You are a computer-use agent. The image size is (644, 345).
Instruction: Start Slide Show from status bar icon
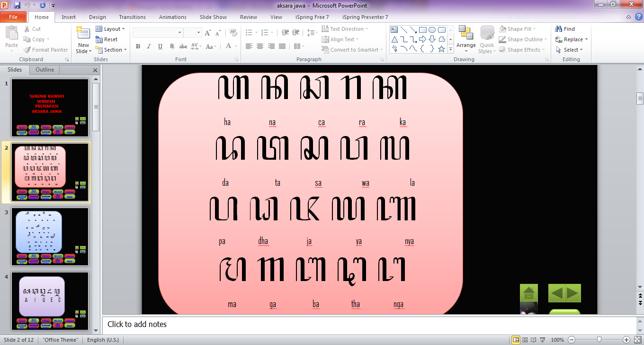(543, 340)
